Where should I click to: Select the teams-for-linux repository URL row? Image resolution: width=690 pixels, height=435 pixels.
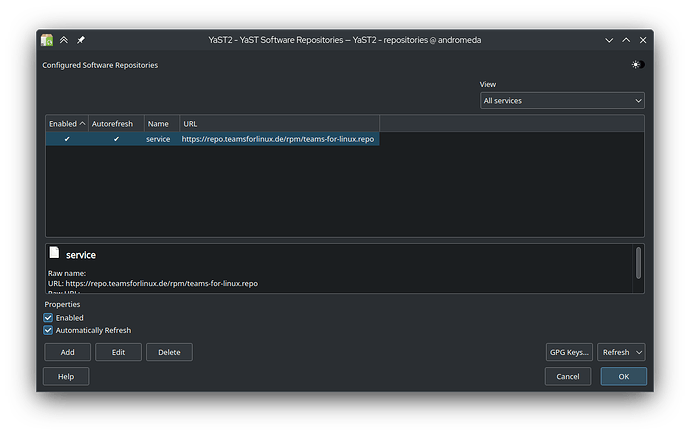coord(277,139)
